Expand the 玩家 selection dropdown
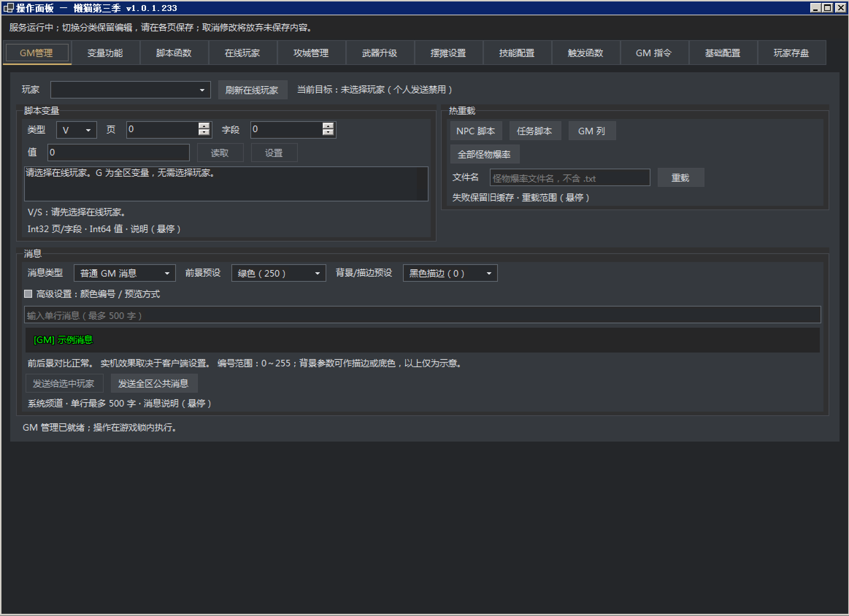Image resolution: width=849 pixels, height=616 pixels. pyautogui.click(x=130, y=90)
